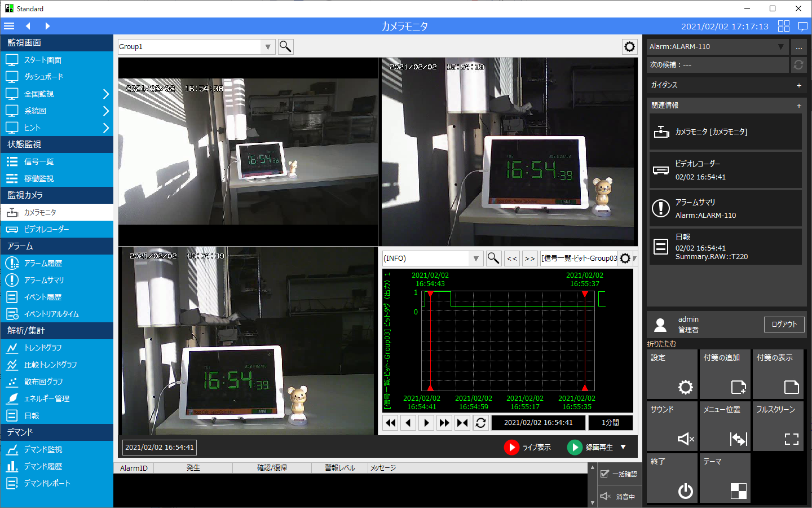Open the hamburger menu icon

(9, 26)
